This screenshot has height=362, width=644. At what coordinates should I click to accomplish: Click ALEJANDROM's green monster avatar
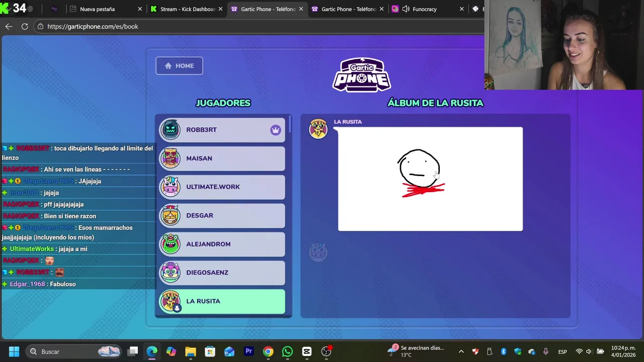170,244
